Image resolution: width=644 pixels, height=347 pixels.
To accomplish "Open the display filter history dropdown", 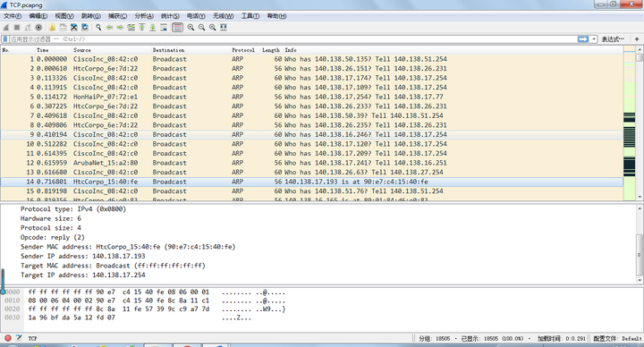I will 594,39.
